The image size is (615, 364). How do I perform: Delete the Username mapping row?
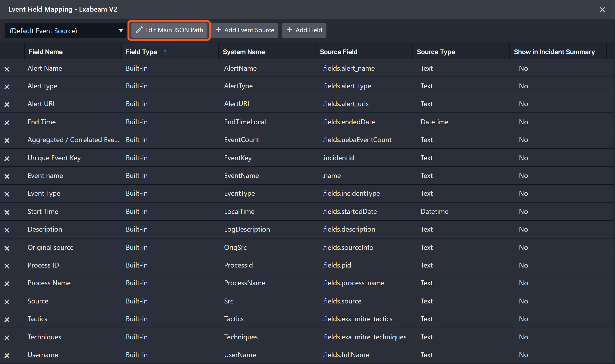(7, 355)
